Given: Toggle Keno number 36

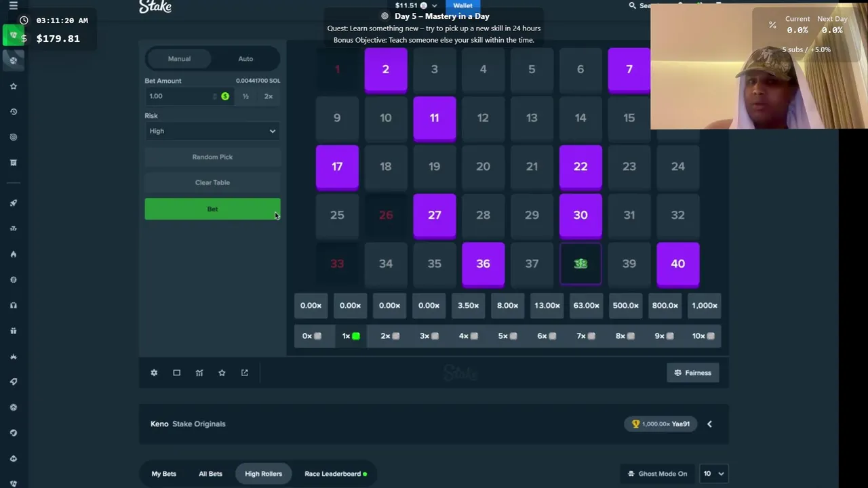Looking at the screenshot, I should click(x=484, y=264).
